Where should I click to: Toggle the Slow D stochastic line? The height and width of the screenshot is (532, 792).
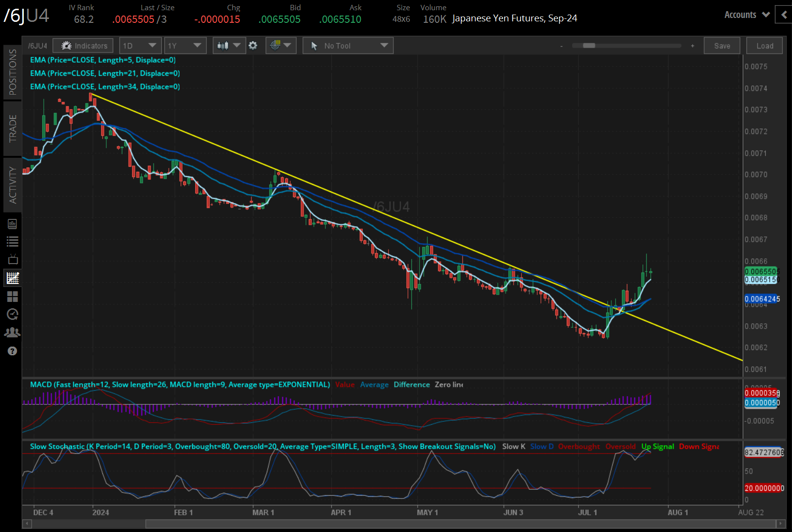541,446
